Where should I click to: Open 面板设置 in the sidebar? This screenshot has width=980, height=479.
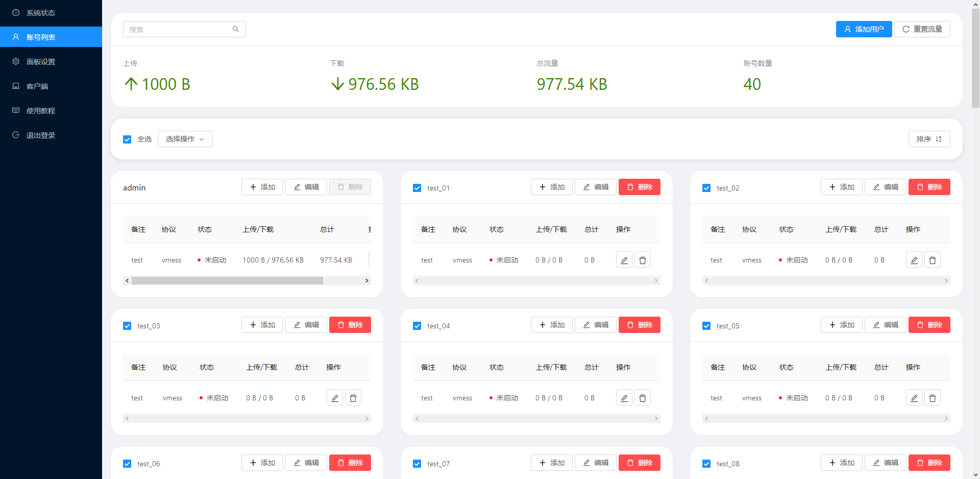click(51, 61)
